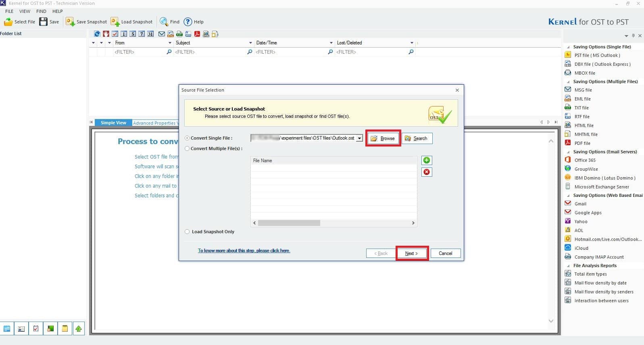Switch to the Simple View tab
Image resolution: width=644 pixels, height=345 pixels.
pos(113,123)
